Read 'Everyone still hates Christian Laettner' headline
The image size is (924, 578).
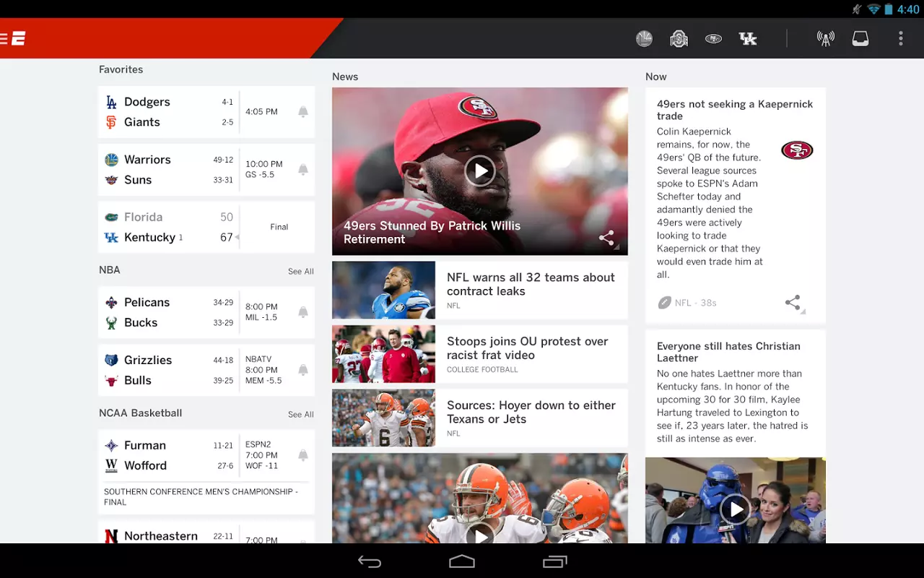coord(728,352)
